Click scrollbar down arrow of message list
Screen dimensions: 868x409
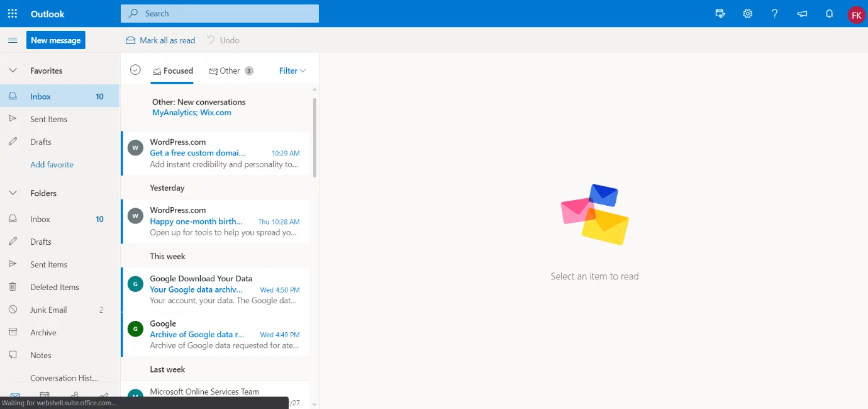(x=314, y=405)
